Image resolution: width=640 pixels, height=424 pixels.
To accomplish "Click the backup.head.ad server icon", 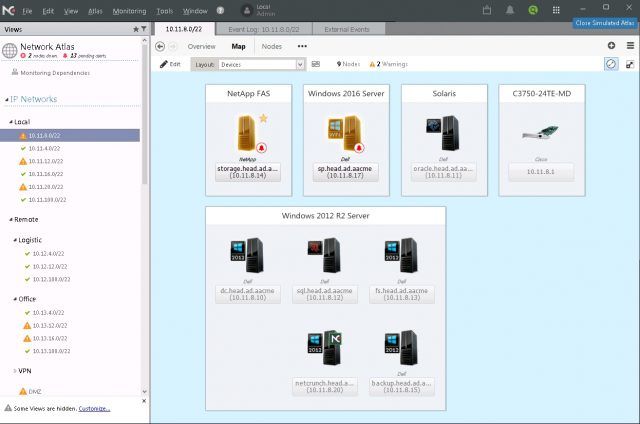I will 402,348.
